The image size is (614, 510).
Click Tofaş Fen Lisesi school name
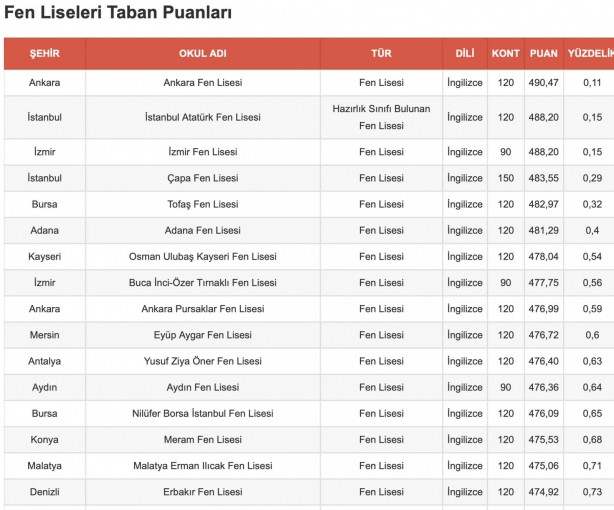[x=202, y=204]
